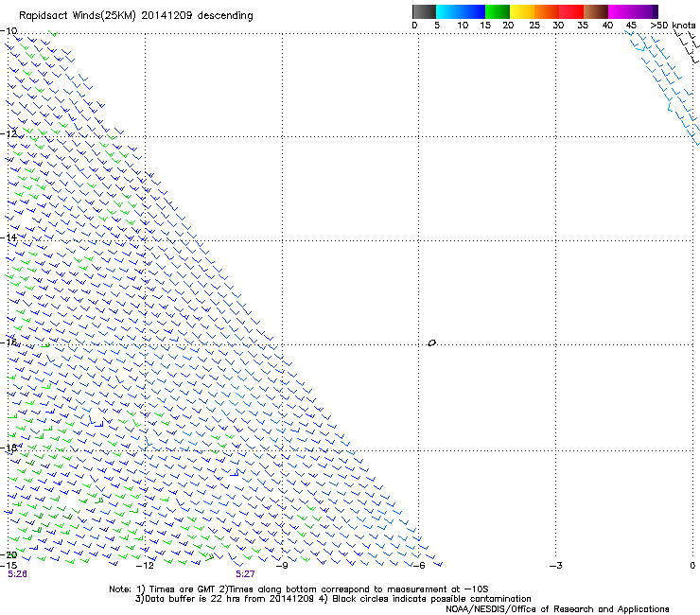This screenshot has width=700, height=615.
Task: Click the longitude label '-9' on bottom axis
Action: 282,566
